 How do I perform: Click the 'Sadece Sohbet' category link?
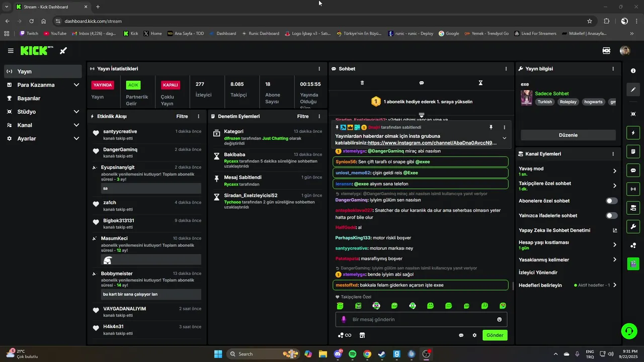[551, 94]
